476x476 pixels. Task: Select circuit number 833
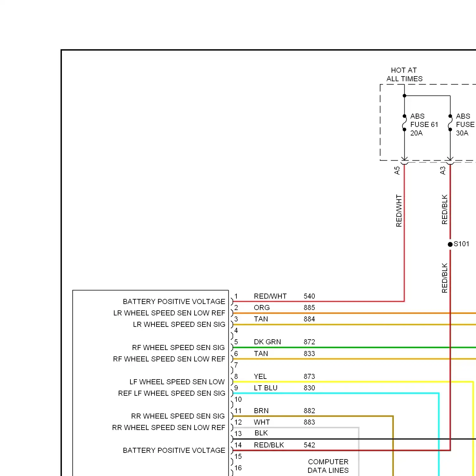(x=309, y=354)
